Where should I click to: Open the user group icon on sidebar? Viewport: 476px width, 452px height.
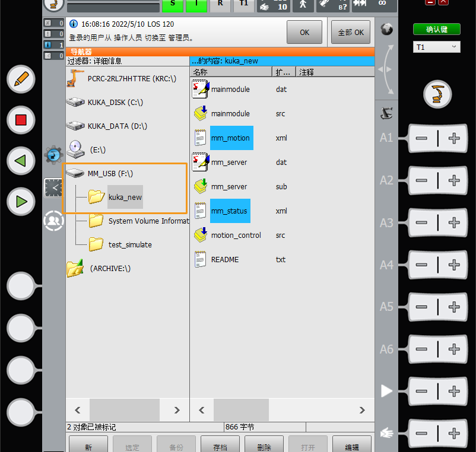(53, 221)
